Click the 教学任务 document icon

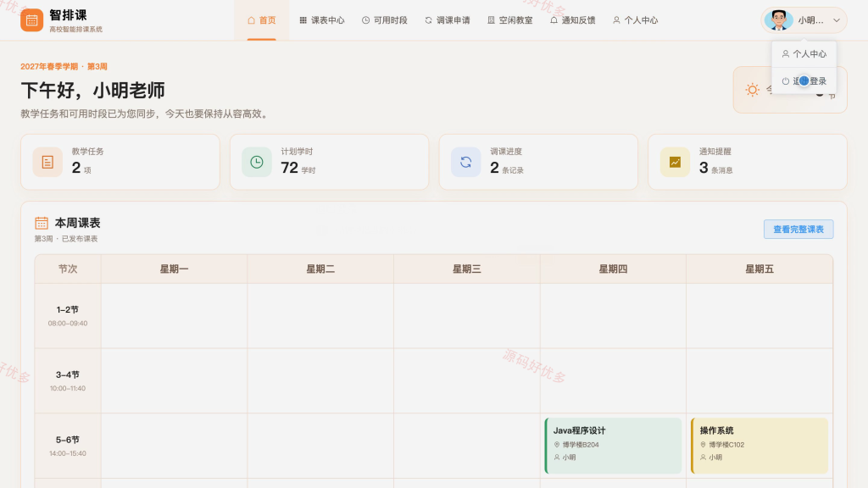(x=47, y=162)
